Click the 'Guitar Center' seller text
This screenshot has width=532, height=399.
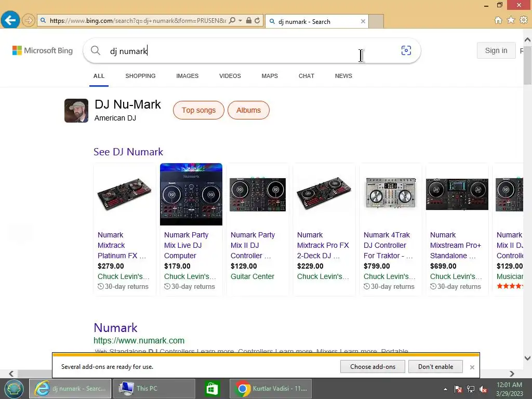pos(252,276)
